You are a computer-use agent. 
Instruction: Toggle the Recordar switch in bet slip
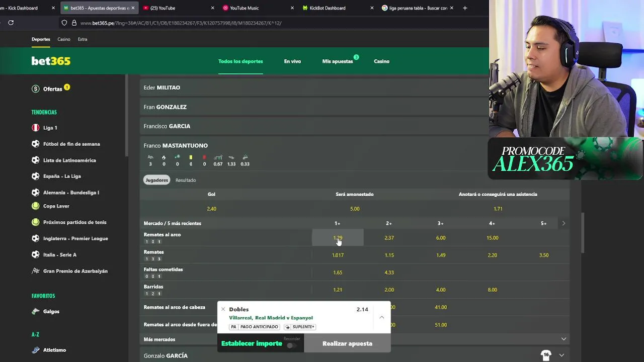pyautogui.click(x=291, y=345)
